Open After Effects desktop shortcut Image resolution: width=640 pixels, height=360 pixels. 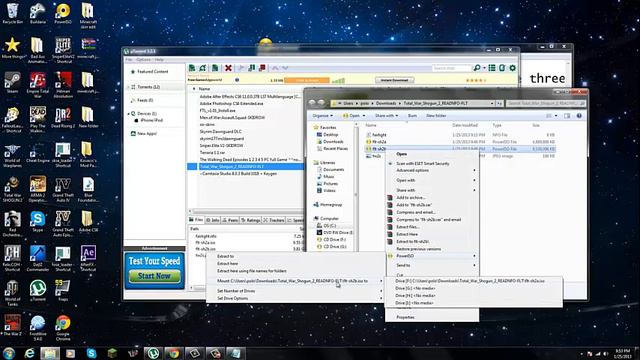pyautogui.click(x=88, y=258)
